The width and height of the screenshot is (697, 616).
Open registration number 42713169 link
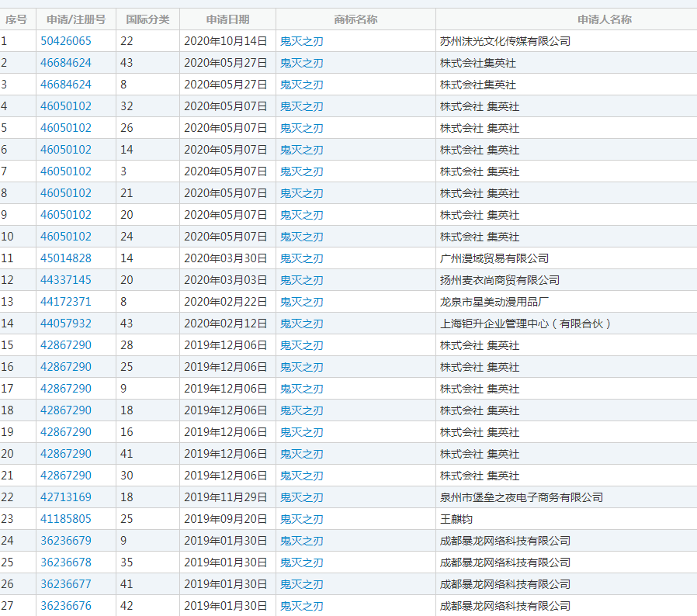pyautogui.click(x=66, y=497)
